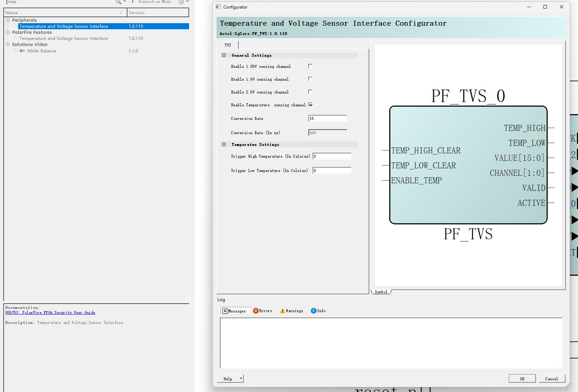The height and width of the screenshot is (392, 578).
Task: Open the dropdown arrow beside the search icon
Action: 125,1
